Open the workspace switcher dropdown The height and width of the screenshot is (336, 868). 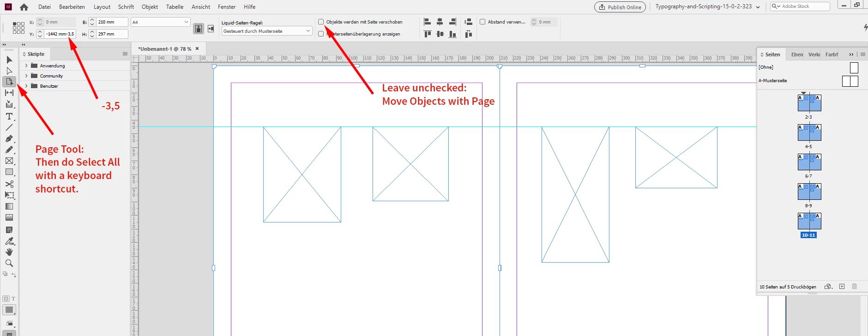(707, 6)
